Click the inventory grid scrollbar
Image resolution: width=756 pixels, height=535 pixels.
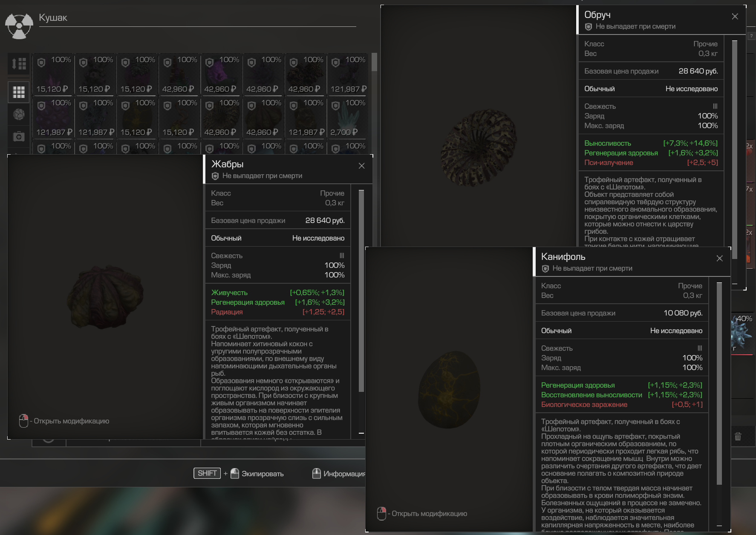[x=374, y=62]
